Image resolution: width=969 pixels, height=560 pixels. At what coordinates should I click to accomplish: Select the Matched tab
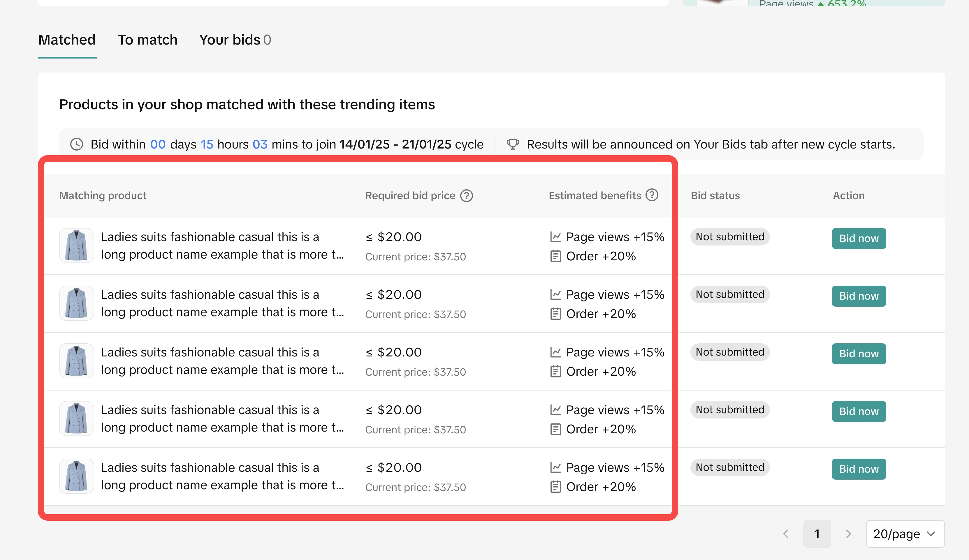click(x=67, y=40)
